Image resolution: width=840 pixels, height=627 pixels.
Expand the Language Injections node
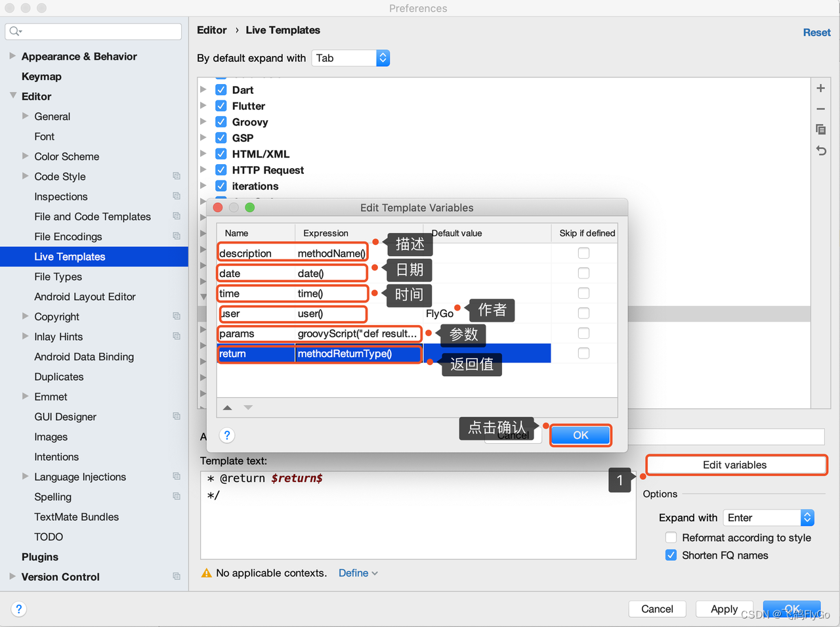[x=25, y=476]
